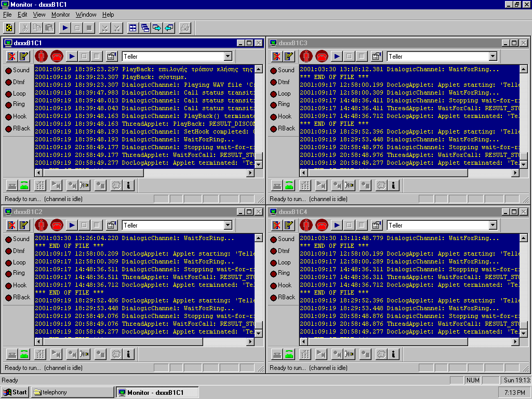Expand the Teller dropdown in dxxxB1C3
Screen dimensions: 532x399
click(x=493, y=56)
